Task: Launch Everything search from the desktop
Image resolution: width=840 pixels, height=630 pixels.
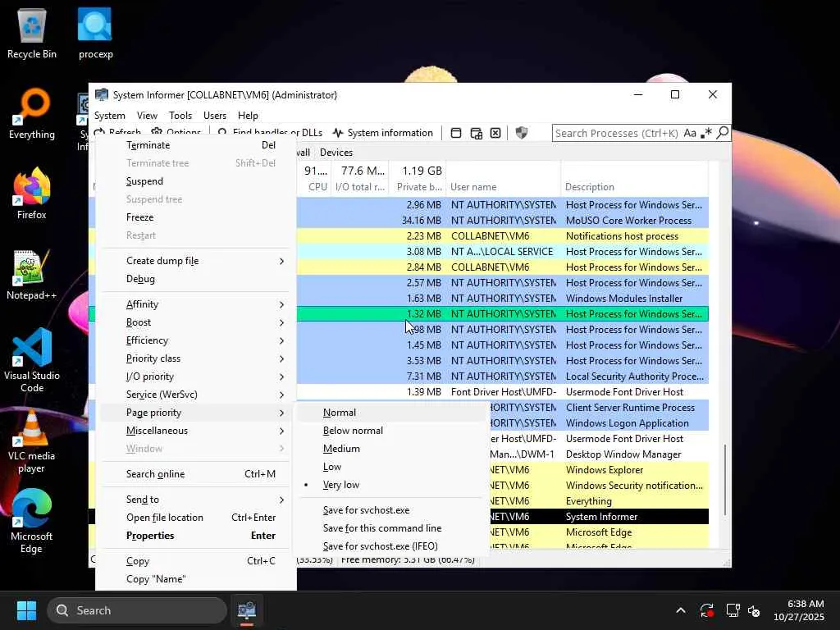Action: (32, 113)
